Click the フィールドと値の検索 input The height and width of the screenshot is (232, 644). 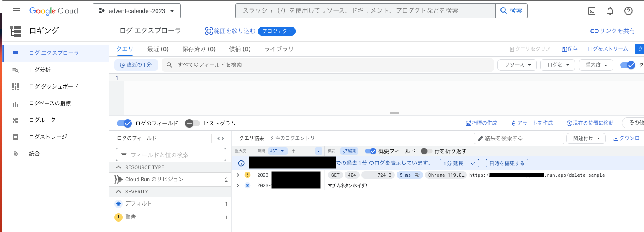[171, 155]
